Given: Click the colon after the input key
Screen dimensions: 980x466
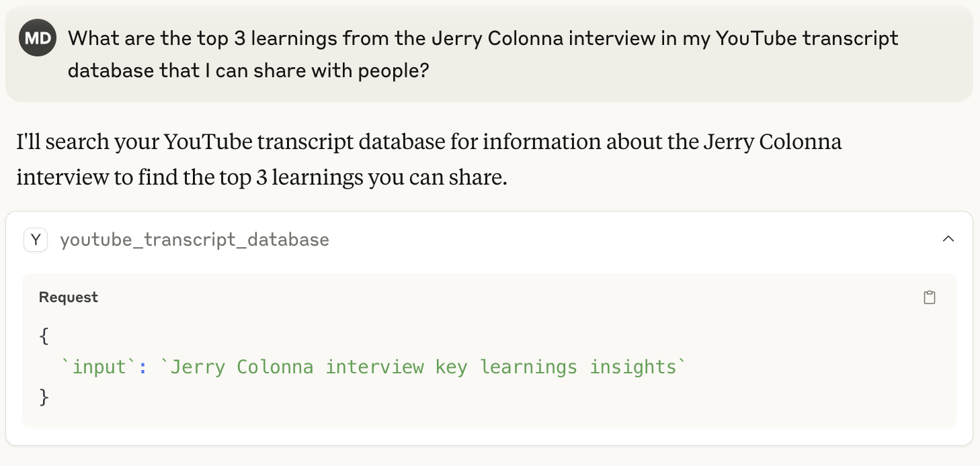Looking at the screenshot, I should [142, 367].
